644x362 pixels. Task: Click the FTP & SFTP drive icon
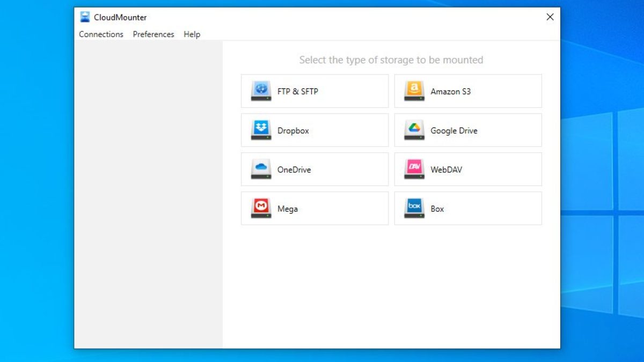tap(261, 91)
